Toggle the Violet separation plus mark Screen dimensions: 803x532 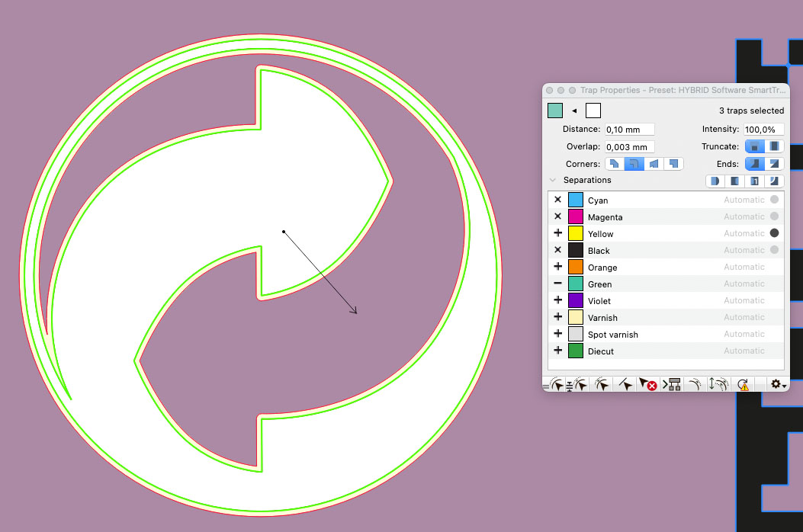pos(557,300)
